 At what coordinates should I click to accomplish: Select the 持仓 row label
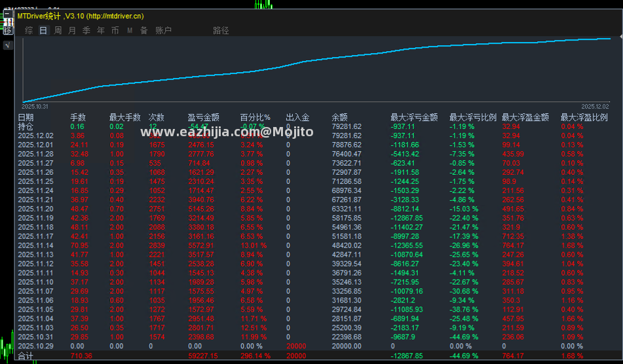tap(26, 126)
